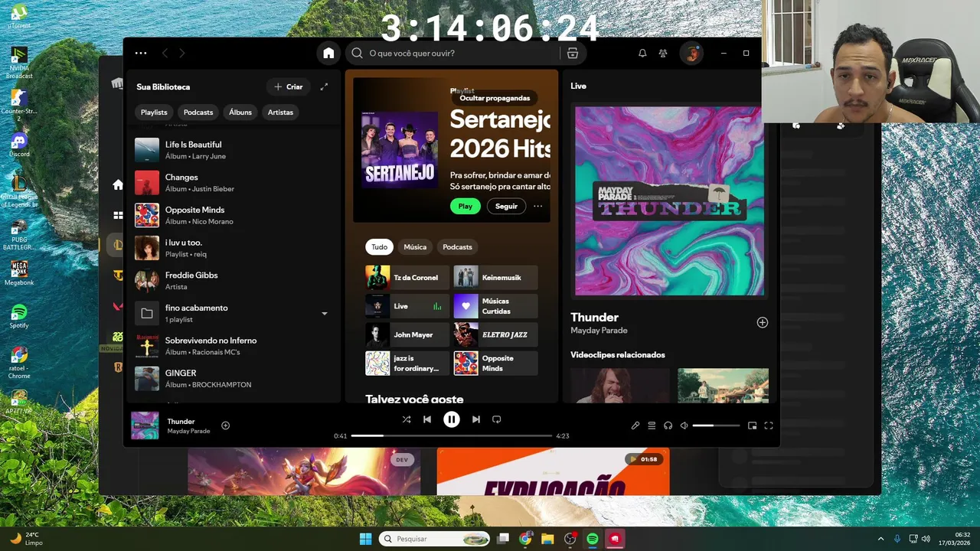Click Ocultar propagandas button
Image resolution: width=980 pixels, height=551 pixels.
point(495,98)
